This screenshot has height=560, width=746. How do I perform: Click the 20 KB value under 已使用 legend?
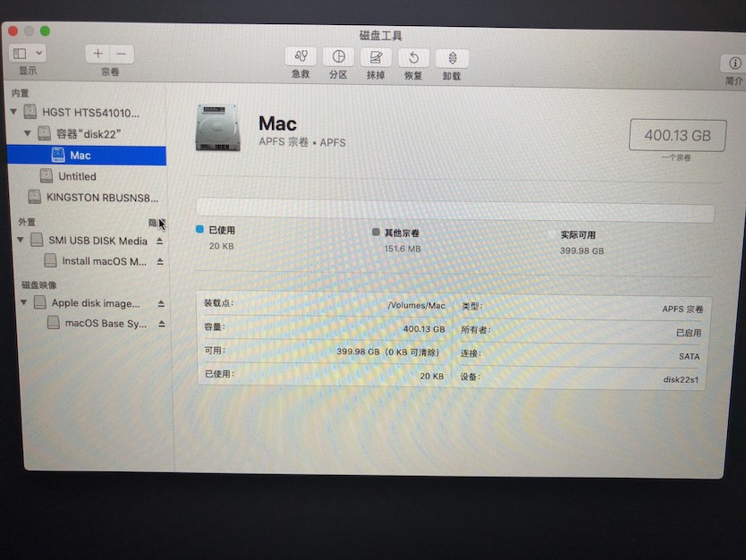point(221,246)
